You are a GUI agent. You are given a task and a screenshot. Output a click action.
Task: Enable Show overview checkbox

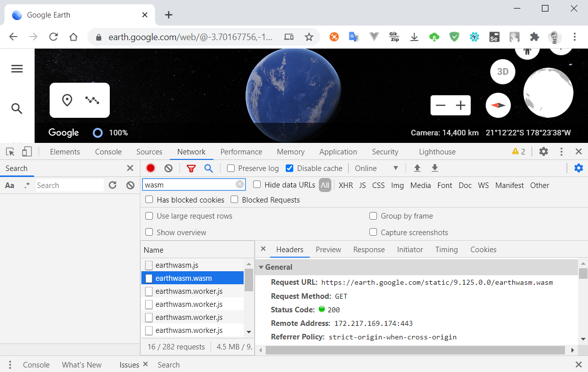coord(149,232)
